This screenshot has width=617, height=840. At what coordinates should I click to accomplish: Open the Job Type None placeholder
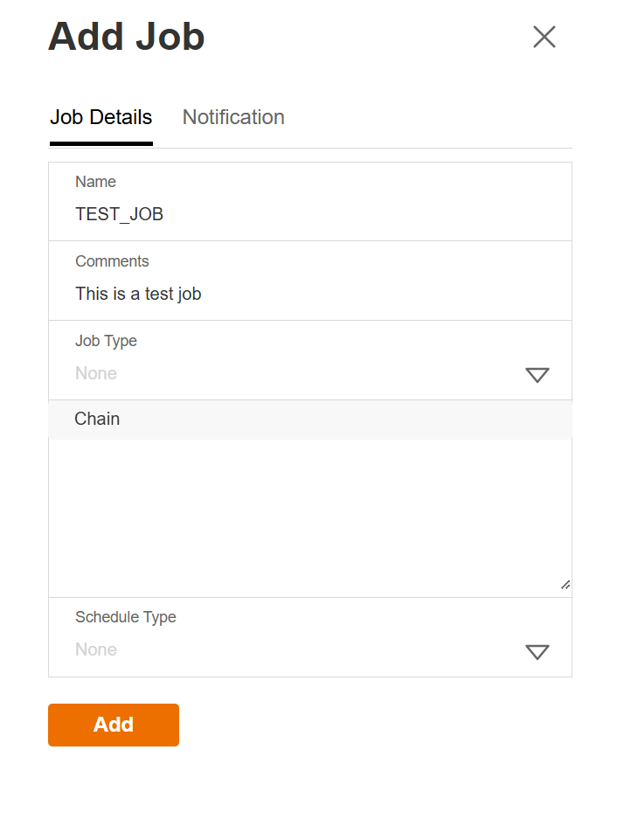(96, 374)
